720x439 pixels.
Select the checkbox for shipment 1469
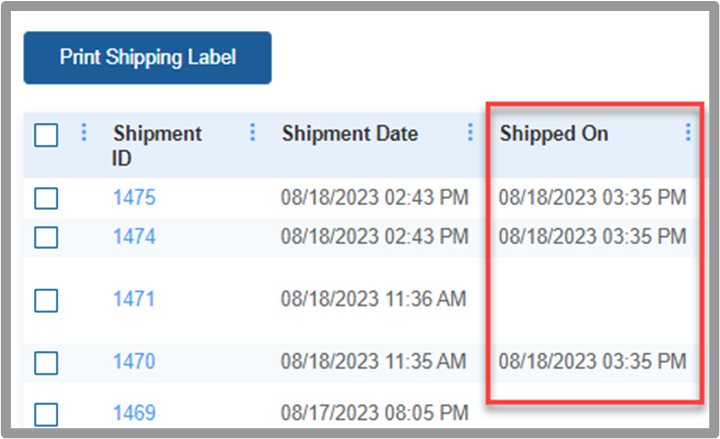[46, 414]
